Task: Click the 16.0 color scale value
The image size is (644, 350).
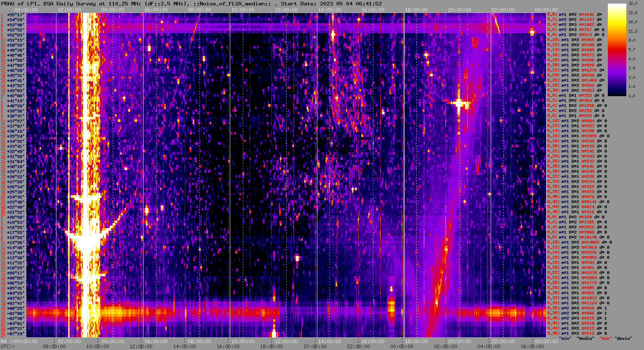Action: [633, 22]
